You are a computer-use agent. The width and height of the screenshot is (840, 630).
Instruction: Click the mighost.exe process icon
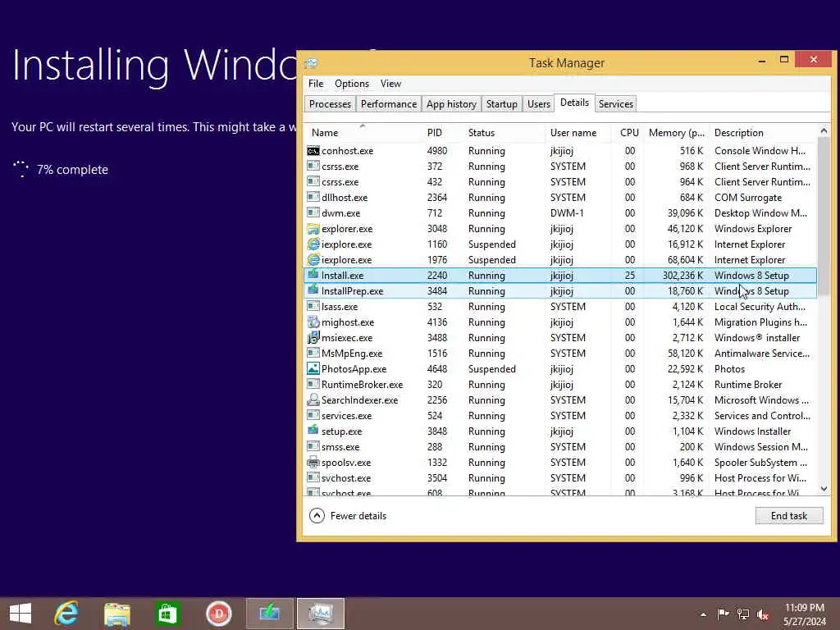point(313,322)
